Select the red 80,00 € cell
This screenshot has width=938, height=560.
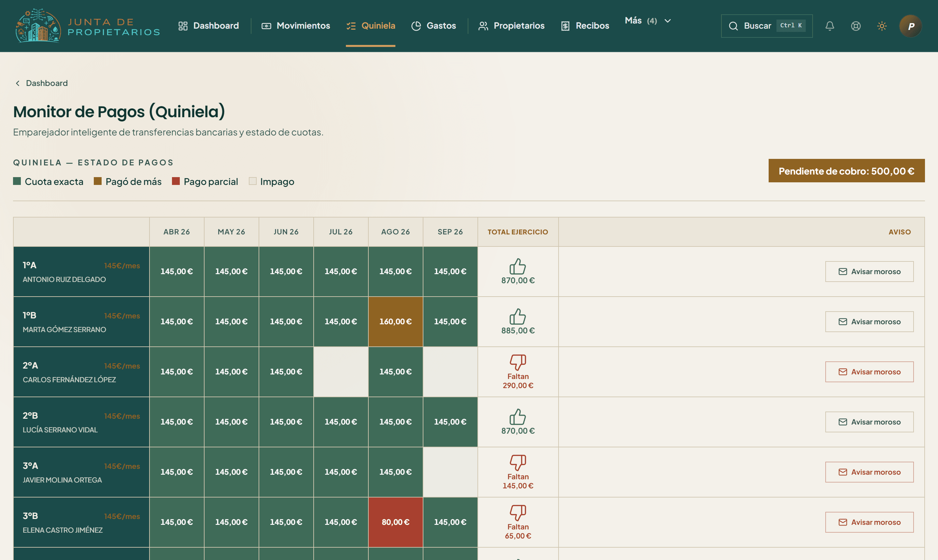pyautogui.click(x=396, y=522)
